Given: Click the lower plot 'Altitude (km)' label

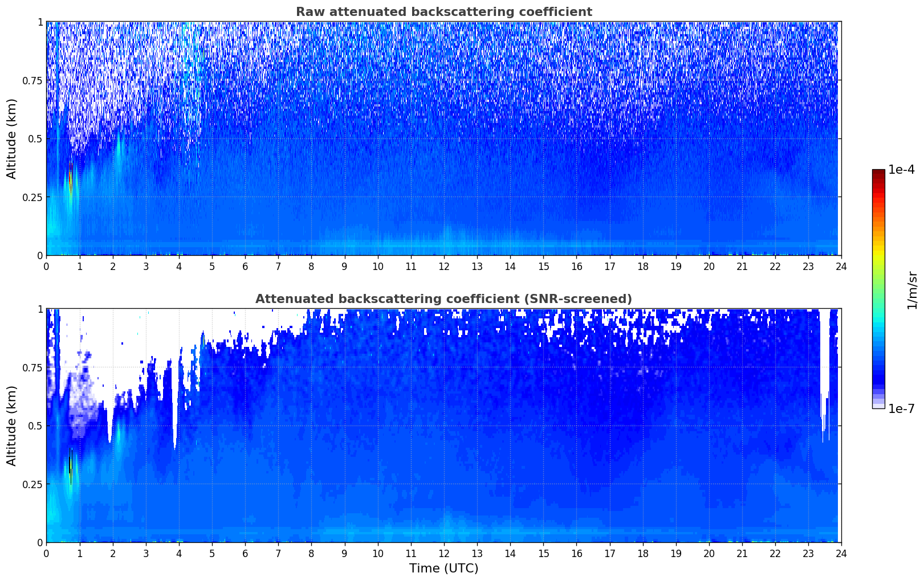Looking at the screenshot, I should (x=12, y=425).
